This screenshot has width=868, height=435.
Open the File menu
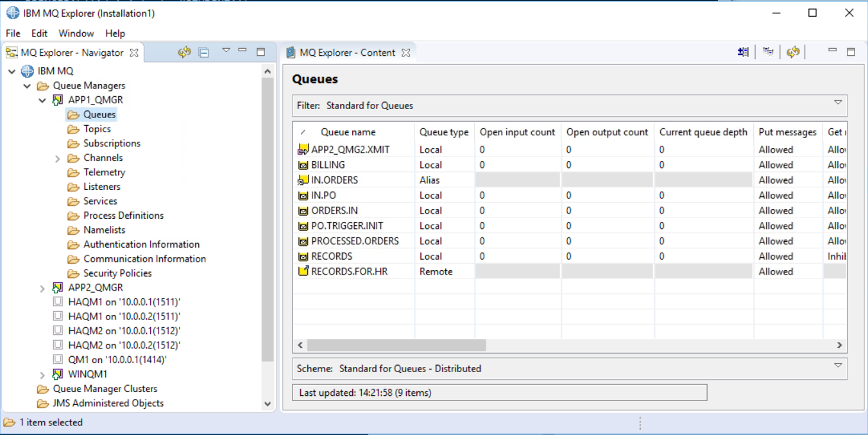click(13, 33)
